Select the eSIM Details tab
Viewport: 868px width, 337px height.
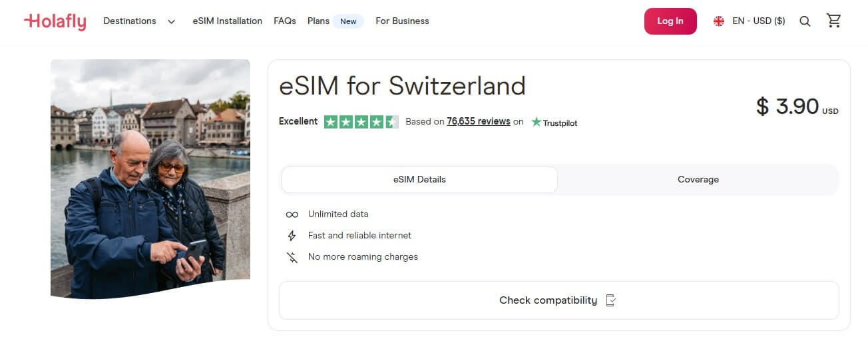(419, 180)
